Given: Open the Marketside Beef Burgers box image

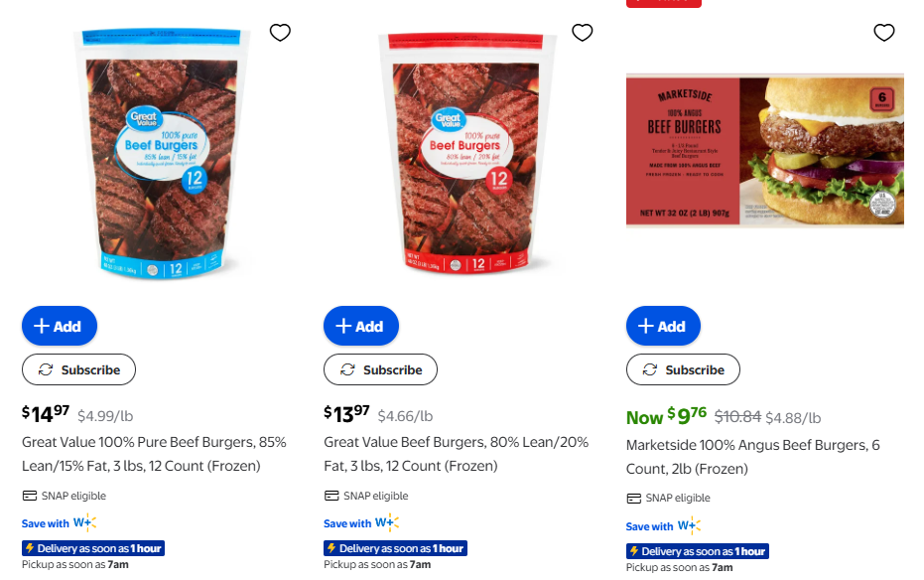Looking at the screenshot, I should 765,150.
